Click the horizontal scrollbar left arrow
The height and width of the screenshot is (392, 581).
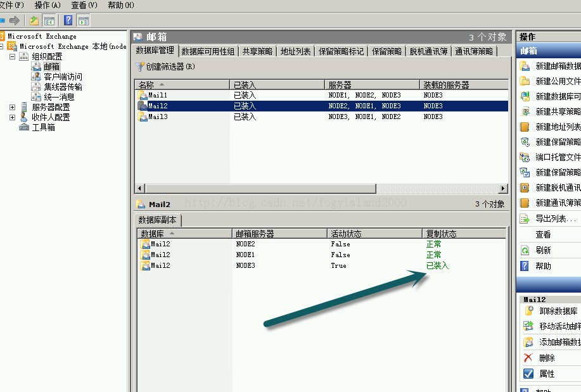139,188
